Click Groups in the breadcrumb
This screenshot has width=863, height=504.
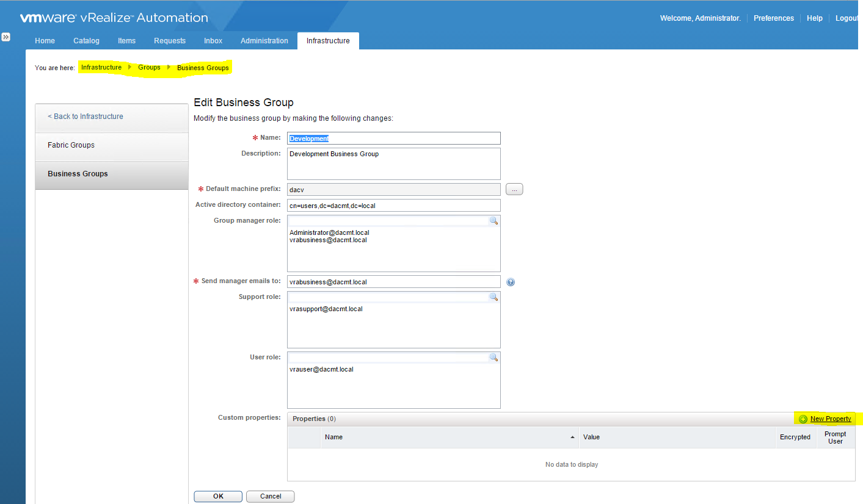click(x=149, y=68)
